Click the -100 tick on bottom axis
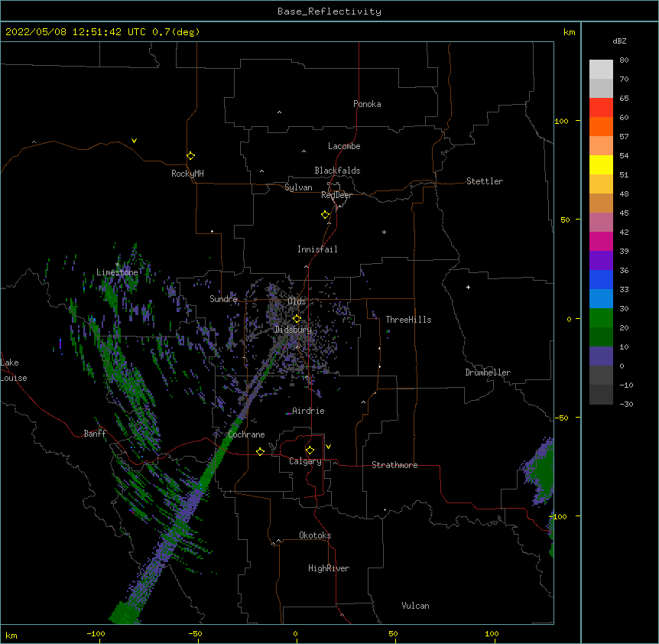This screenshot has height=644, width=659. tap(96, 633)
